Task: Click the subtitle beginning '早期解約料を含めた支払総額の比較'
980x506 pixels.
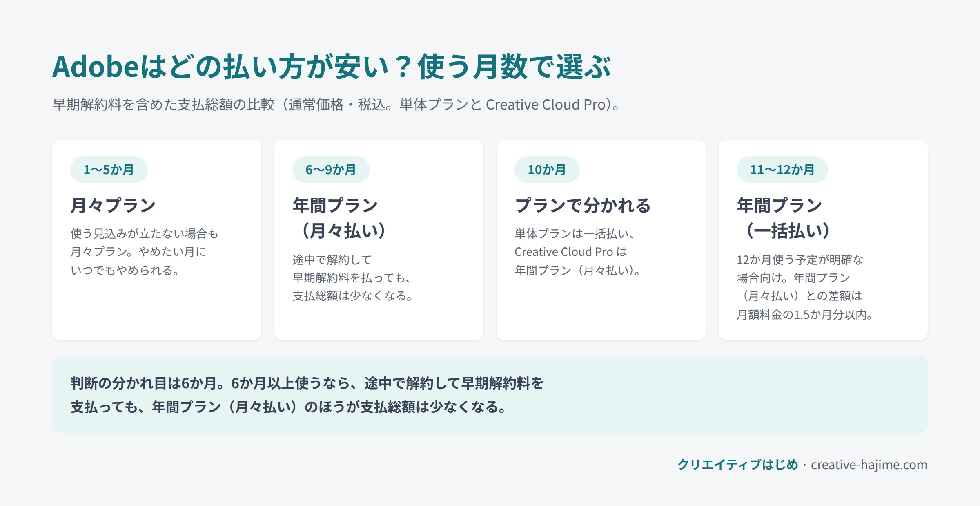Action: point(336,105)
